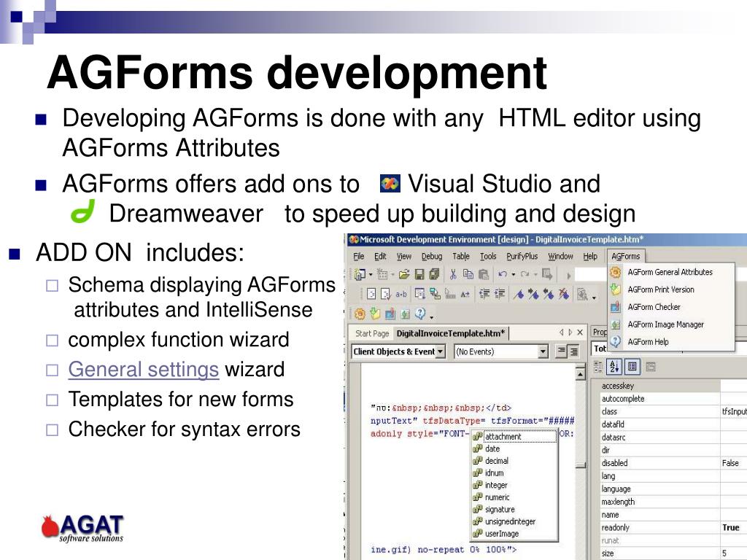This screenshot has width=747, height=560.
Task: Click the Save diskette icon
Action: pyautogui.click(x=419, y=274)
